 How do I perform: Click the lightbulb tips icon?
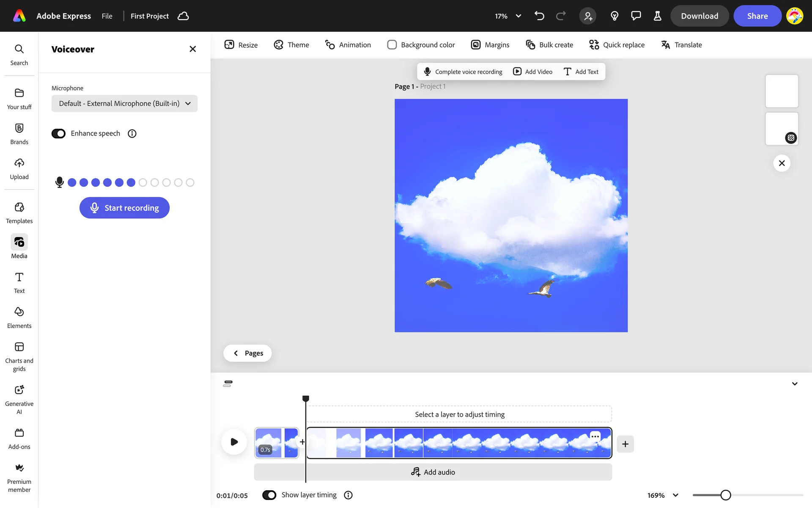tap(614, 16)
